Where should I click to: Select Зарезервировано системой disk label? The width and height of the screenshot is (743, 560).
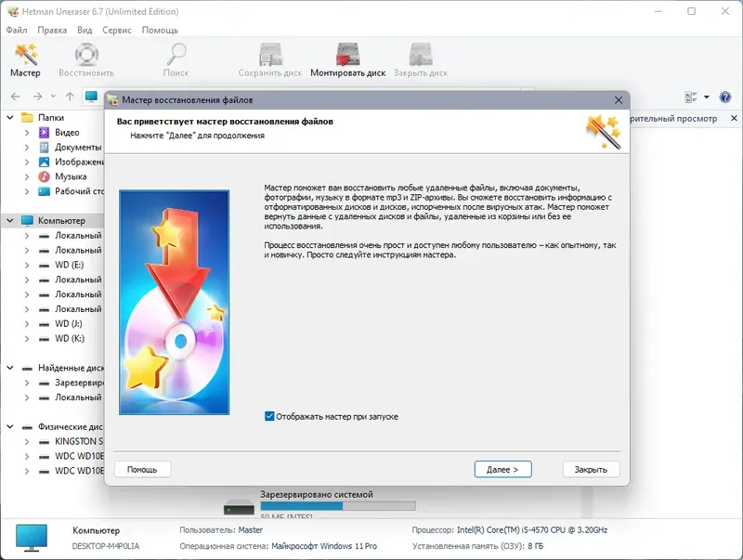tap(317, 494)
